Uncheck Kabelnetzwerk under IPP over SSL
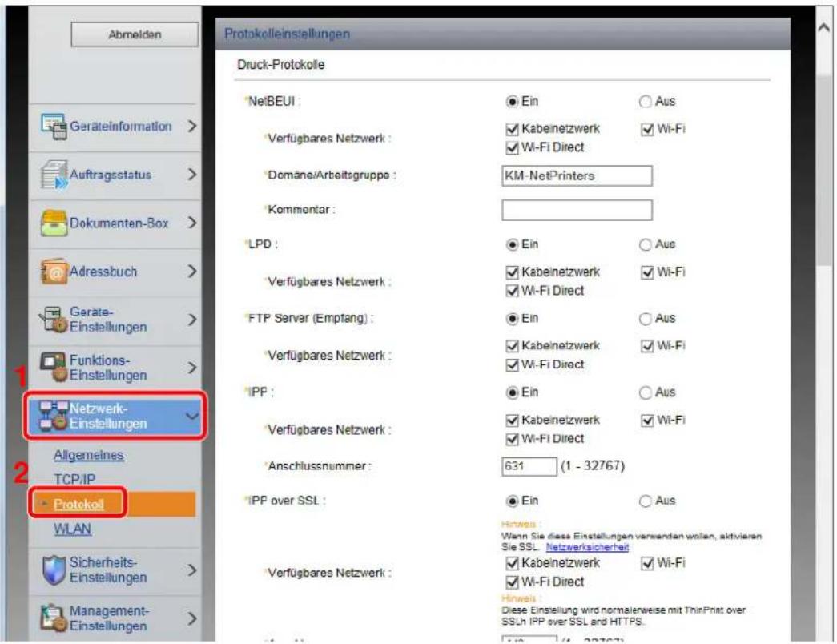The width and height of the screenshot is (837, 644). pyautogui.click(x=512, y=563)
